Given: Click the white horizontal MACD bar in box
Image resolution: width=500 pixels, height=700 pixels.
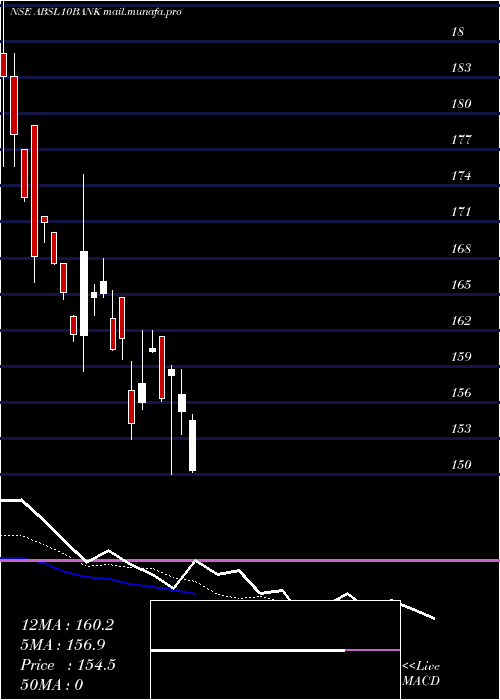Looking at the screenshot, I should pos(248,650).
